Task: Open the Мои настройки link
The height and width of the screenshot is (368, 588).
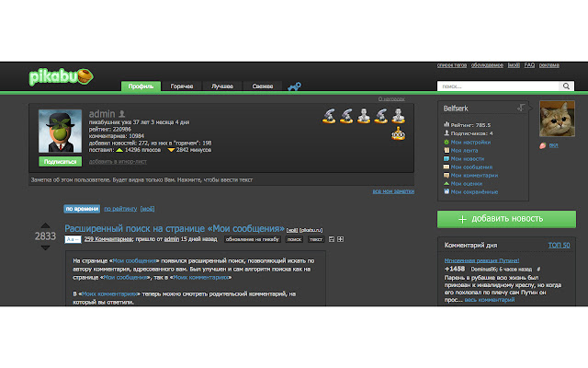Action: tap(470, 142)
